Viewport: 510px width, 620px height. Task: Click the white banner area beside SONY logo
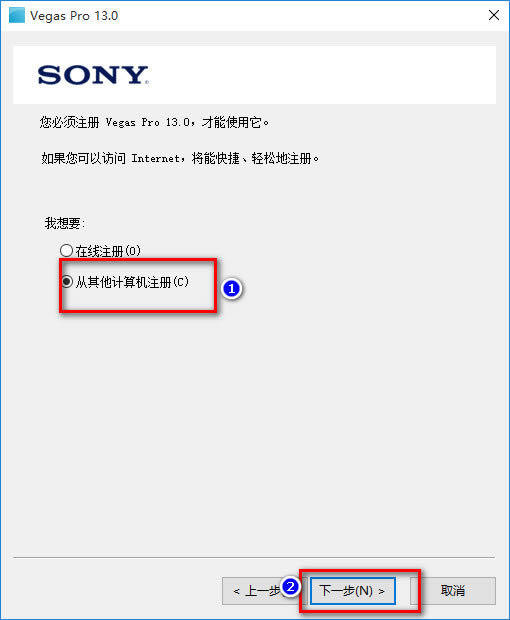click(322, 75)
